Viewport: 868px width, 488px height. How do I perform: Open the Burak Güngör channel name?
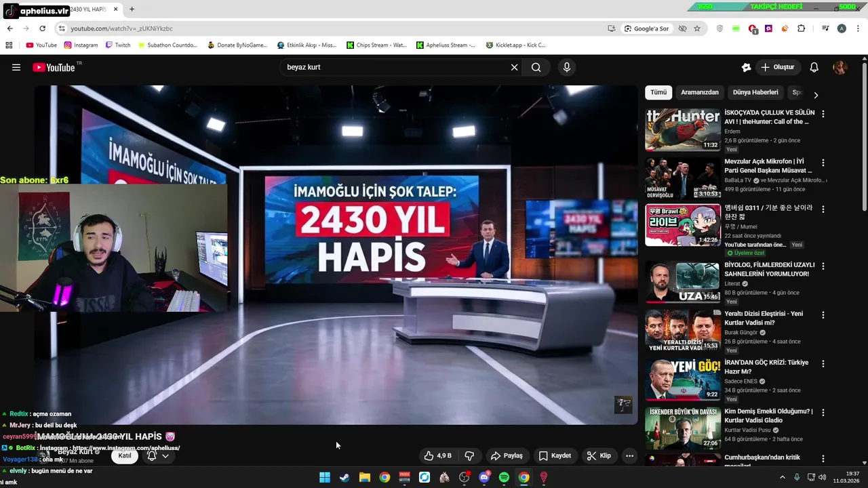point(742,333)
